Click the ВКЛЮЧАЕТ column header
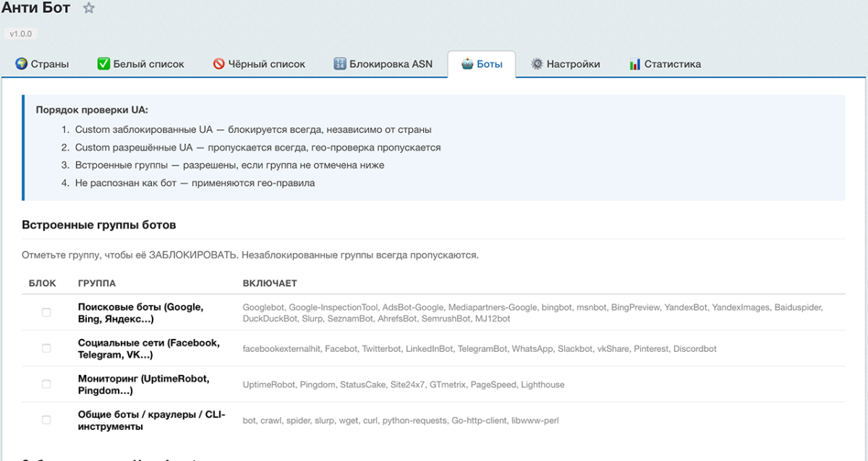 tap(270, 283)
